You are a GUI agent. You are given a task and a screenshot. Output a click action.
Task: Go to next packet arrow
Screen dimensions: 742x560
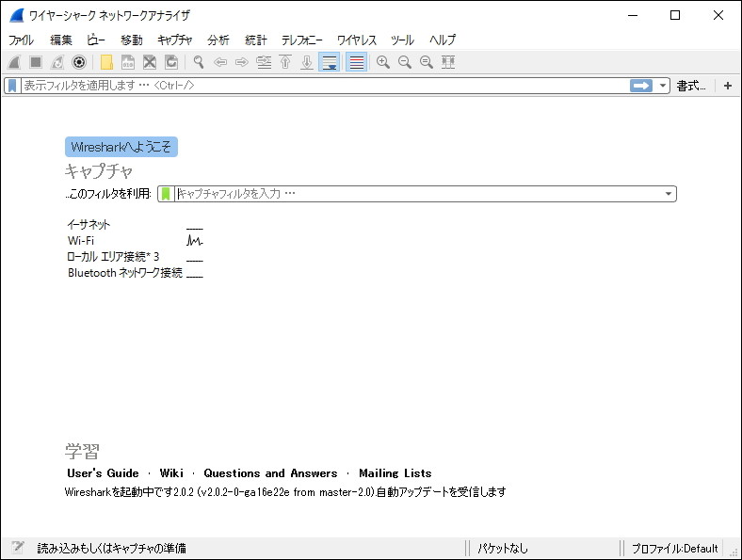[242, 62]
